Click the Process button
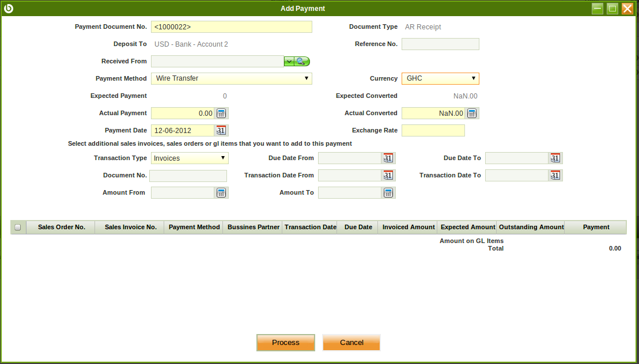Viewport: 639px width, 364px height. 286,343
